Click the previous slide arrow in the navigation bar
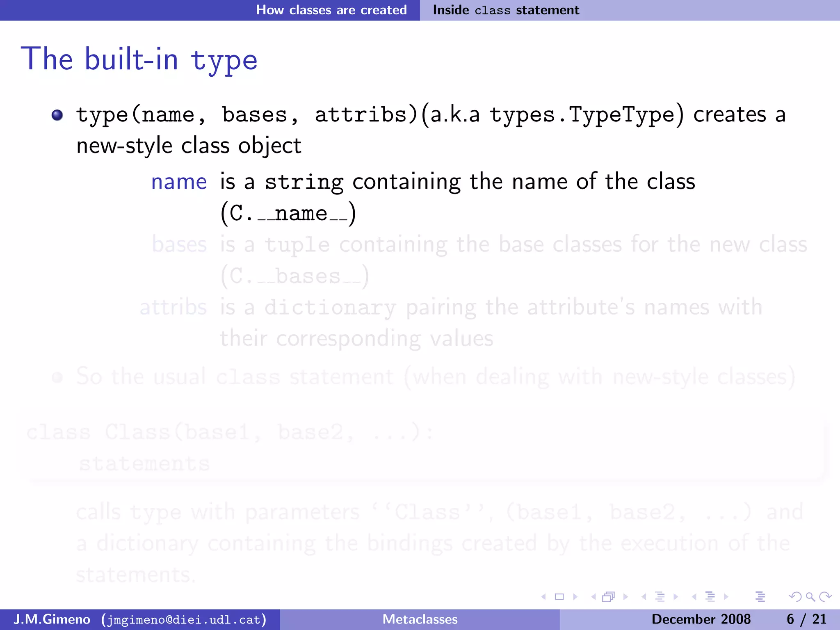The height and width of the screenshot is (630, 840). pos(544,597)
